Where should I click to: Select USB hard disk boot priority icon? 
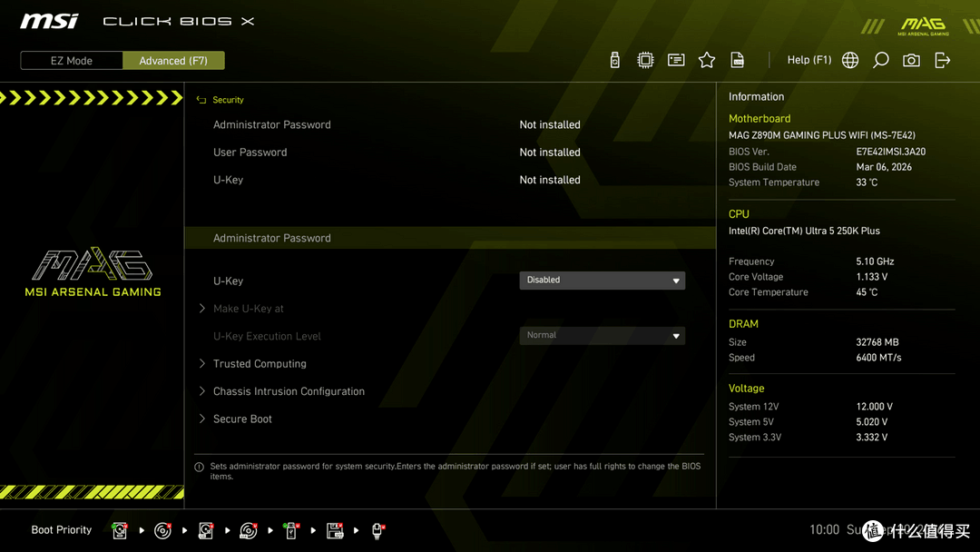(206, 530)
